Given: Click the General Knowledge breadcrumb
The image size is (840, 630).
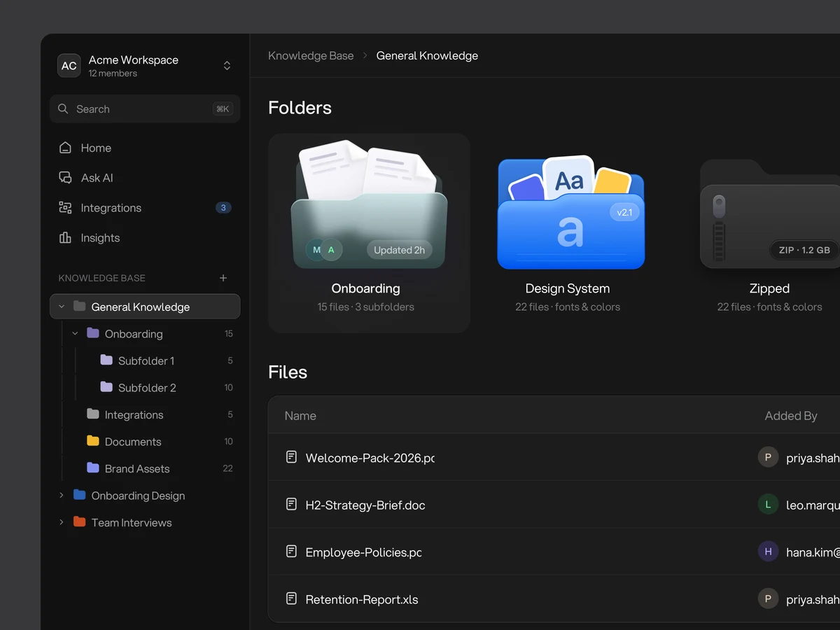Looking at the screenshot, I should [427, 56].
